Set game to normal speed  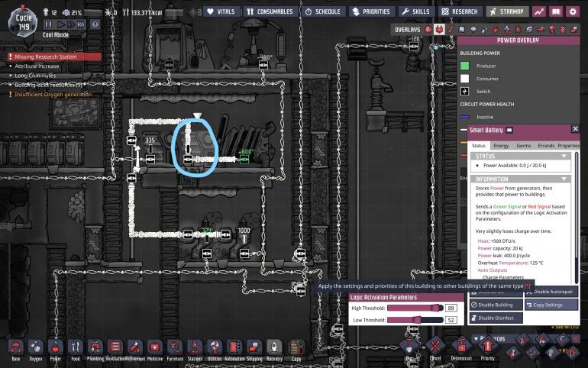point(61,24)
